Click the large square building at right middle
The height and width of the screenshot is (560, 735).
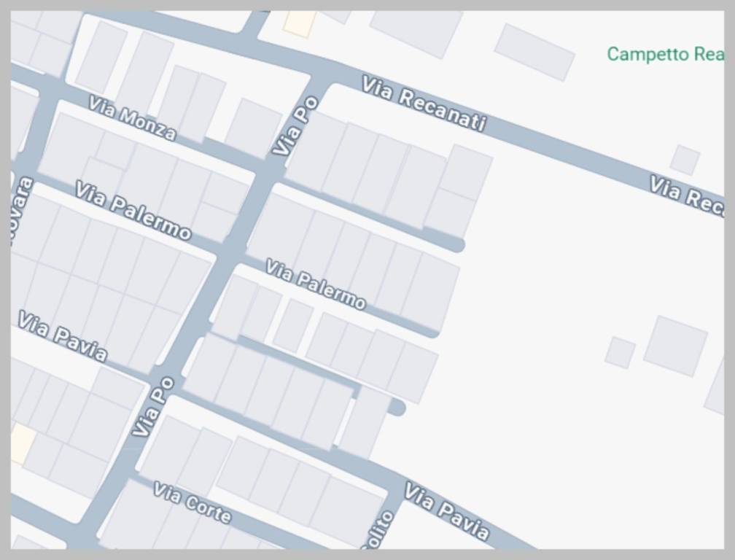[675, 346]
